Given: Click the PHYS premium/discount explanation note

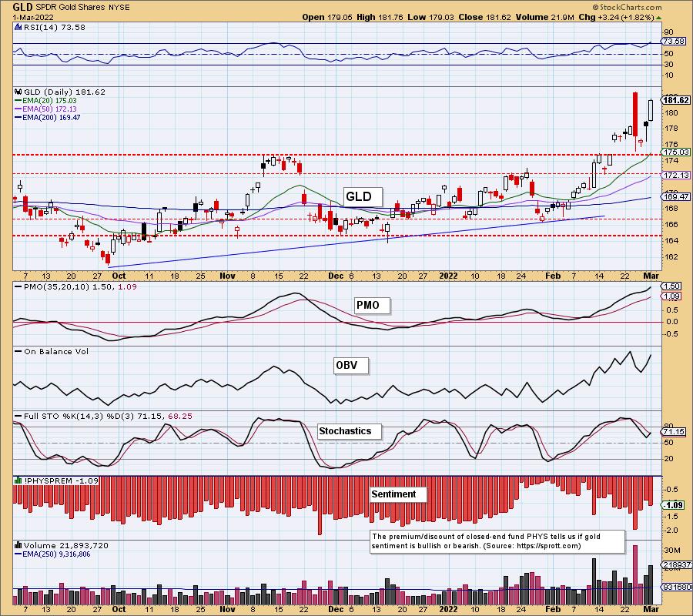Looking at the screenshot, I should pyautogui.click(x=497, y=541).
